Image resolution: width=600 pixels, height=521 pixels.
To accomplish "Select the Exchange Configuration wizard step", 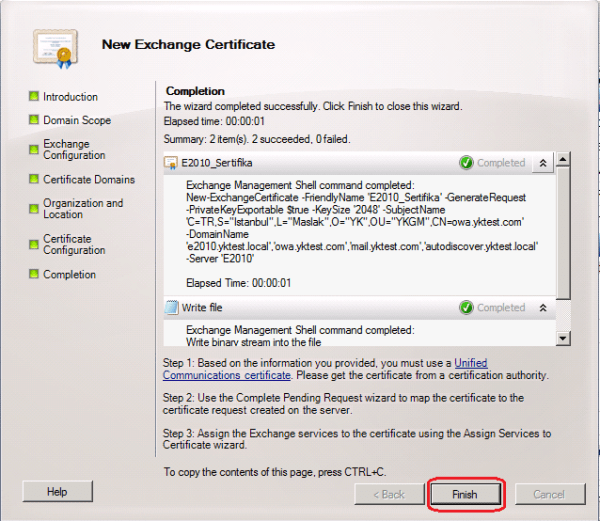I will (x=74, y=150).
